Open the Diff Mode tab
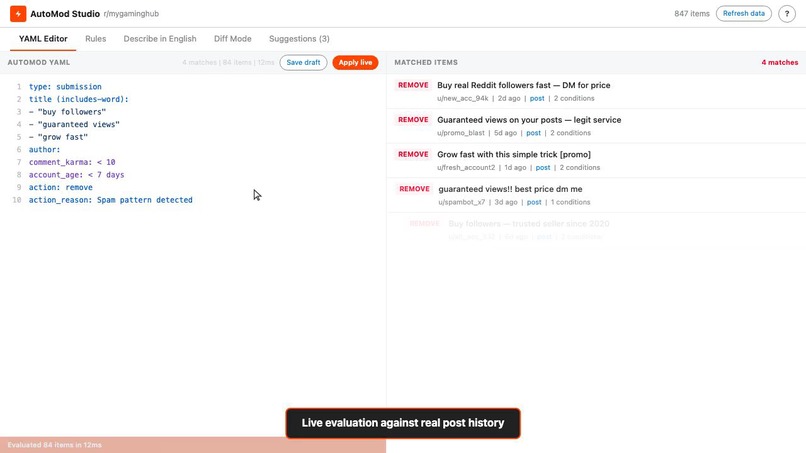Viewport: 806px width, 453px height. (x=233, y=39)
